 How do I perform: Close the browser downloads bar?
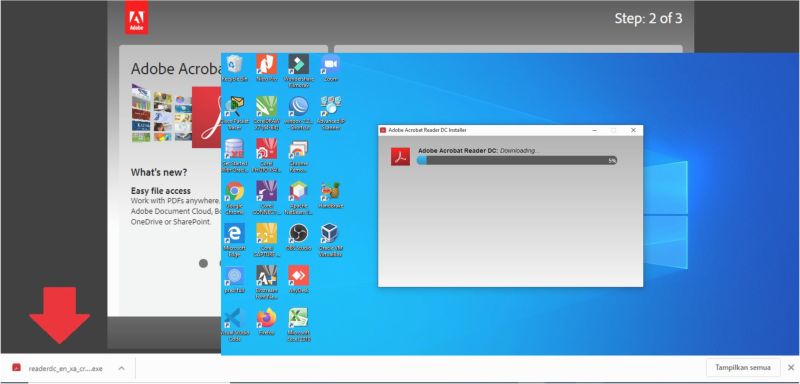[791, 368]
